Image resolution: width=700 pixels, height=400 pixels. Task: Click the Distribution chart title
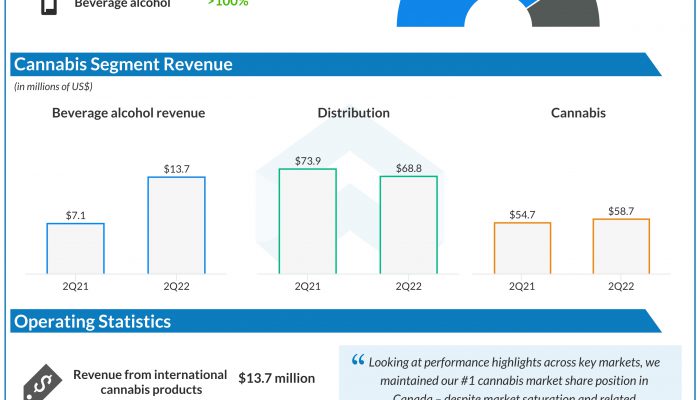pos(353,113)
